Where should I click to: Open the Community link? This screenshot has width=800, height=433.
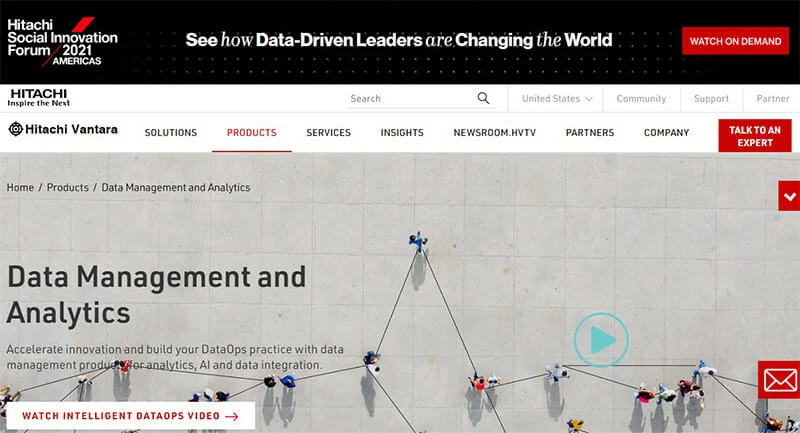[641, 98]
